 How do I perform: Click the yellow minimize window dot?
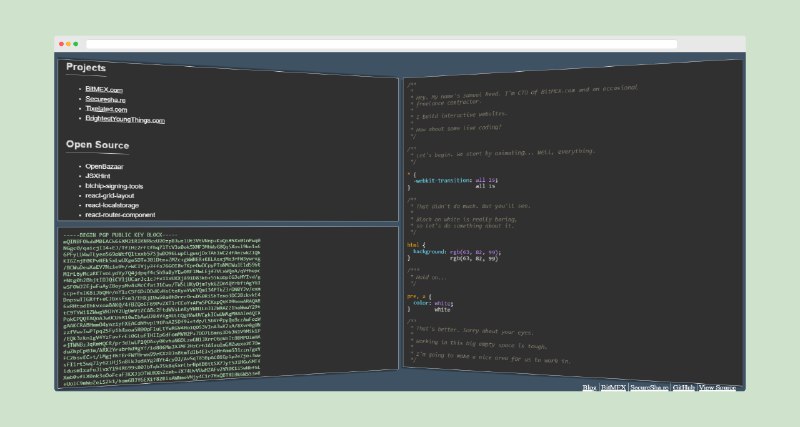click(68, 44)
